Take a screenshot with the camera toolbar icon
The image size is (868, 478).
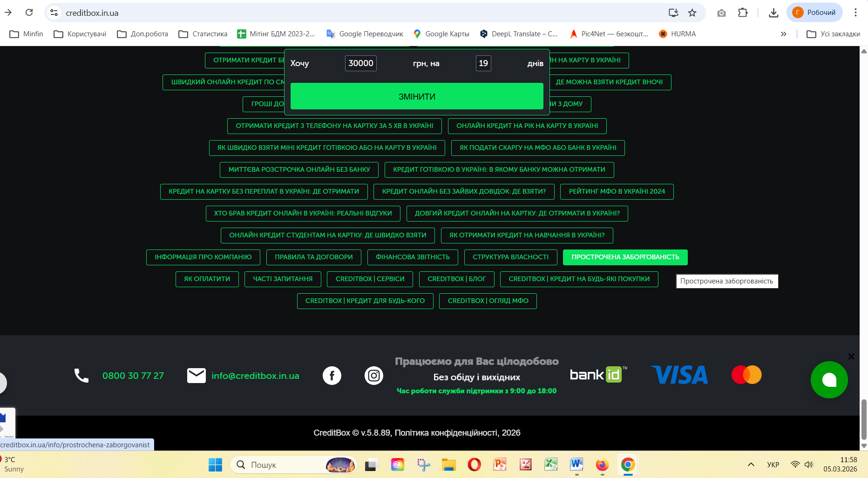coord(721,13)
